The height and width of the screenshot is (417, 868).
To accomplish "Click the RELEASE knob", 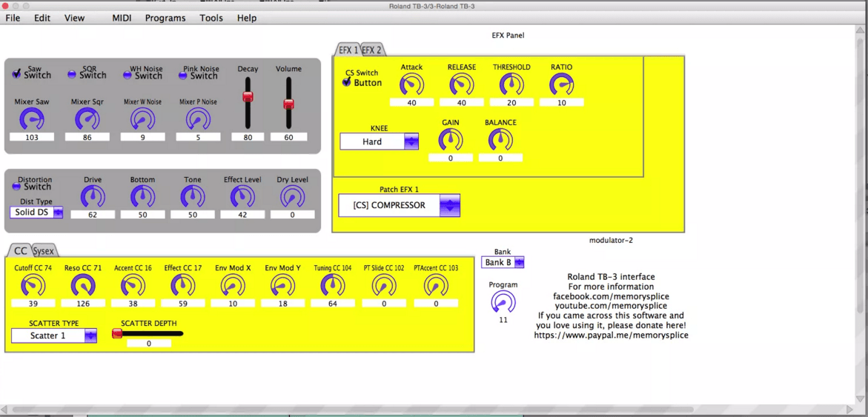I will (x=461, y=84).
